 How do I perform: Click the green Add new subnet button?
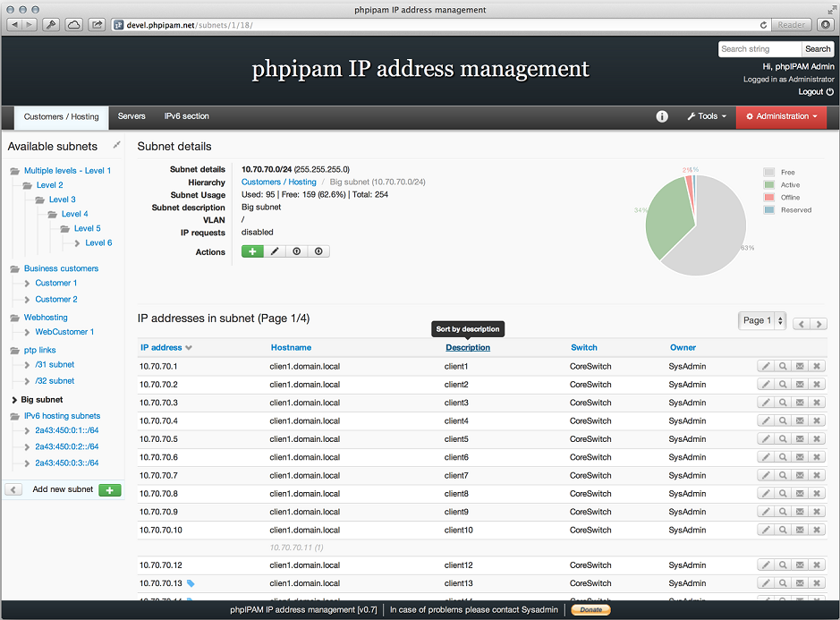(x=110, y=490)
